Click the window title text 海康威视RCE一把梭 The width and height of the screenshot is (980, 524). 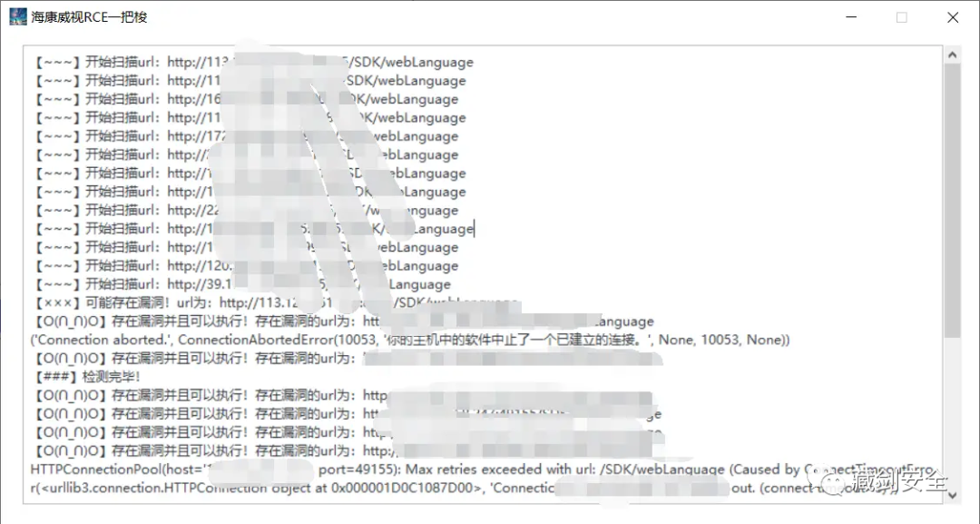pyautogui.click(x=89, y=17)
